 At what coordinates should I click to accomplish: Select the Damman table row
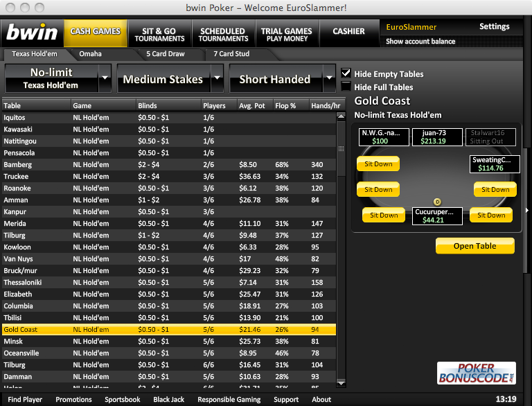169,376
